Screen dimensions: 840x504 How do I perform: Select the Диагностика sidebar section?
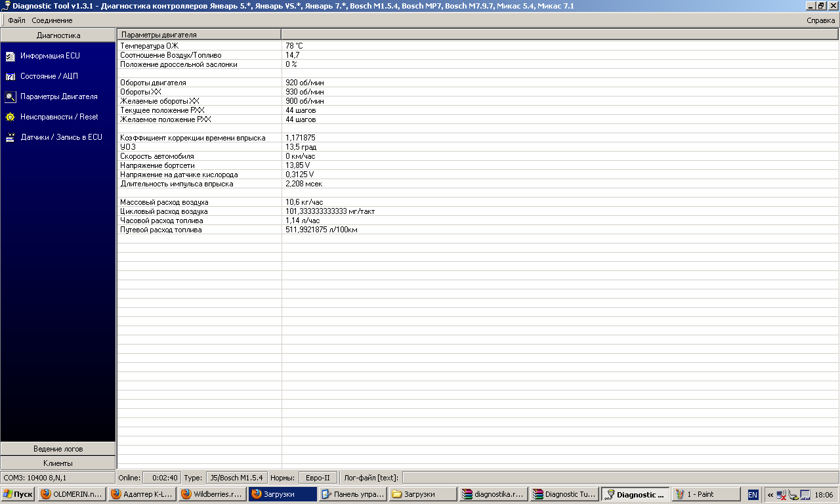(58, 35)
